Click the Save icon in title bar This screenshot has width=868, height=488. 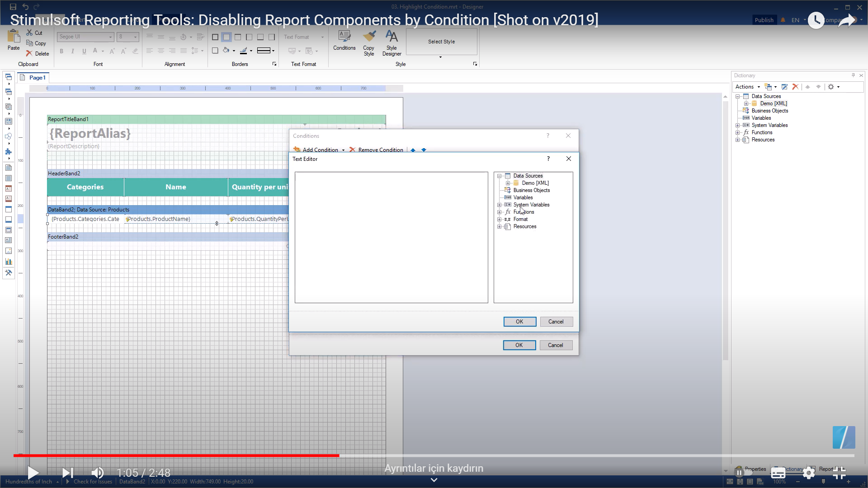[x=13, y=7]
